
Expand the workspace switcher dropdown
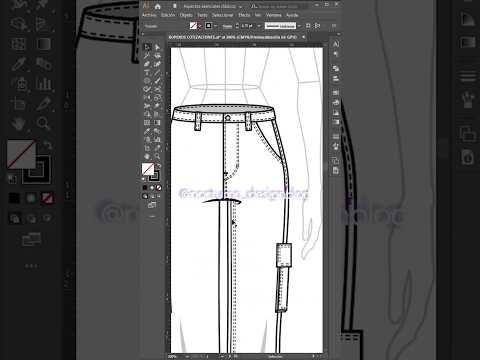point(240,6)
